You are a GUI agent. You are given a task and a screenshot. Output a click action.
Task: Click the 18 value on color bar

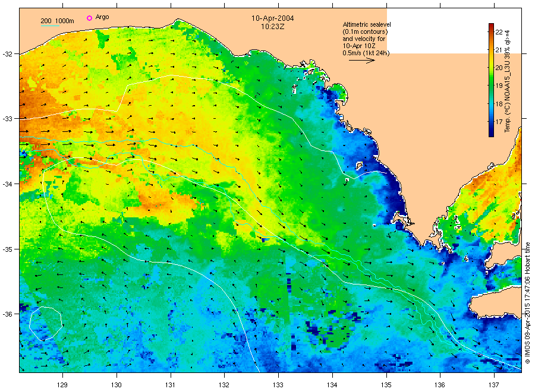(499, 103)
